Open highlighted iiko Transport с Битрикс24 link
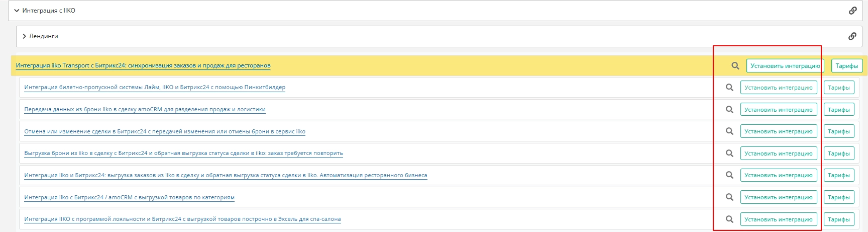868x232 pixels. pyautogui.click(x=143, y=66)
